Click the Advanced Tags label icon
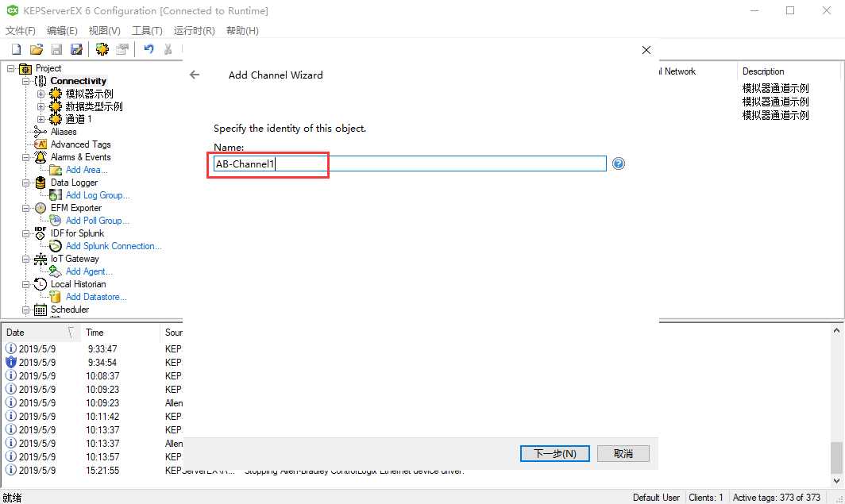 pos(41,144)
